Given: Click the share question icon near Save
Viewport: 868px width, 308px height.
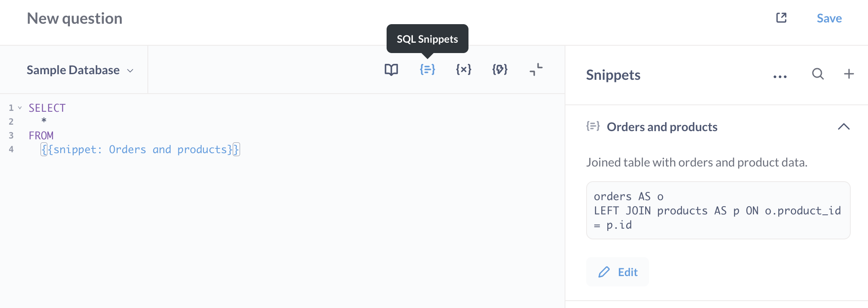Looking at the screenshot, I should [781, 18].
